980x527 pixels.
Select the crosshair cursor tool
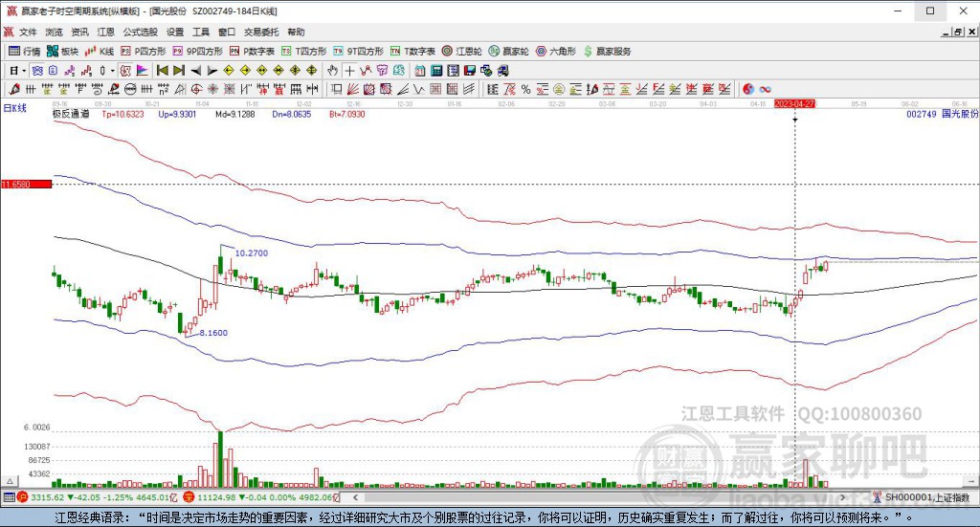(x=349, y=71)
